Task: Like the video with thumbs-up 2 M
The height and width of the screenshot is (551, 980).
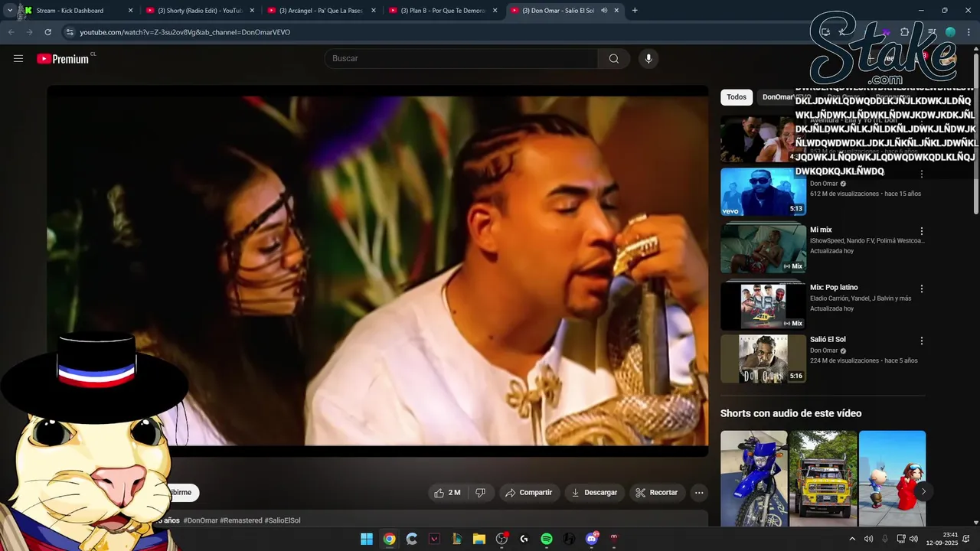Action: point(447,493)
